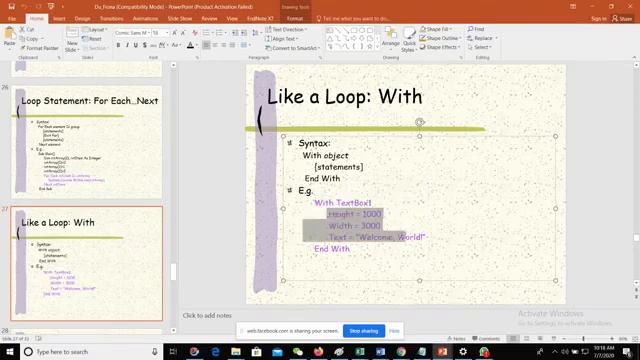The image size is (640, 360).
Task: Start Slide Show from status bar icon
Action: tap(554, 338)
